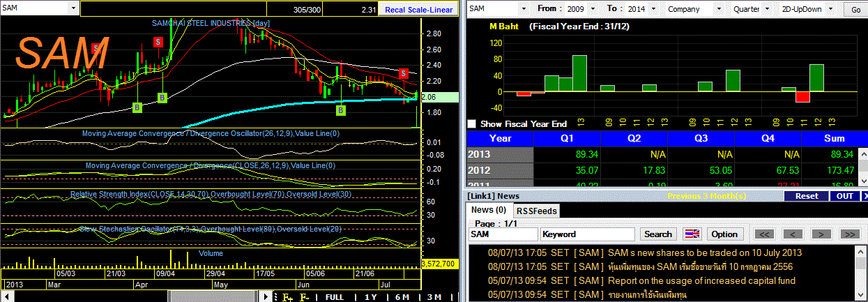Enable Show Fiscal Year End checkbox
This screenshot has height=302, width=868.
click(x=472, y=123)
